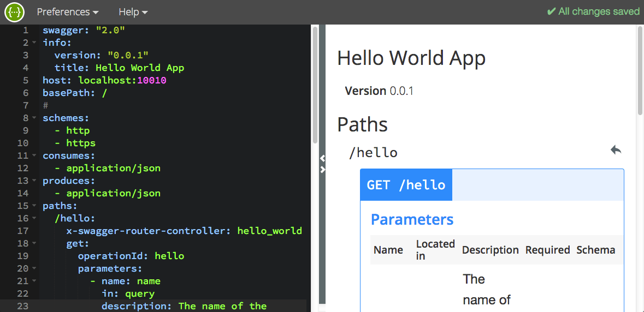The width and height of the screenshot is (644, 312).
Task: Click the swagger: "2.0" line in editor
Action: [x=84, y=31]
